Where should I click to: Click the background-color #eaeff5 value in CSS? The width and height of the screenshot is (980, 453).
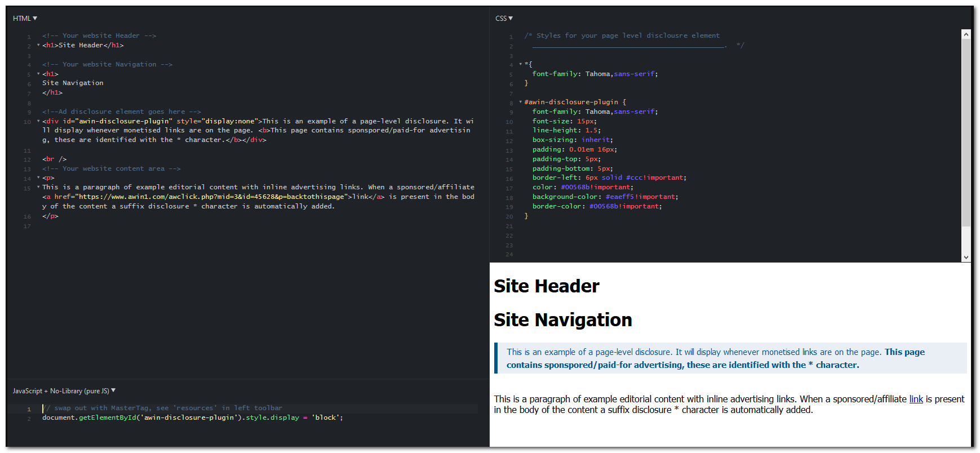pyautogui.click(x=619, y=197)
